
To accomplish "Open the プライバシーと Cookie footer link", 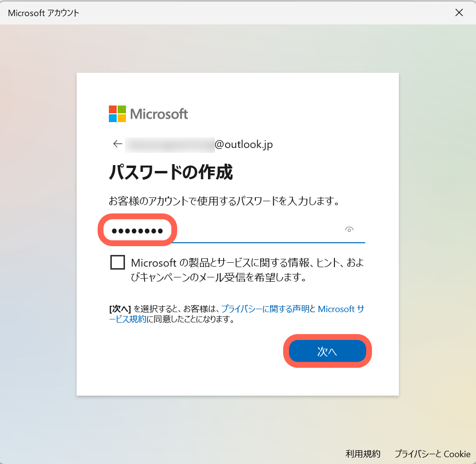I will (x=432, y=454).
